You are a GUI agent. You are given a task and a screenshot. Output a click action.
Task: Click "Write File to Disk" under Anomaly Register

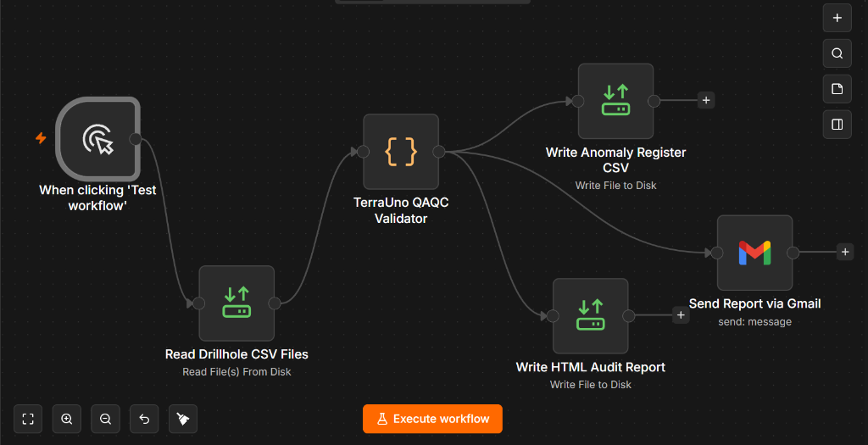(615, 186)
